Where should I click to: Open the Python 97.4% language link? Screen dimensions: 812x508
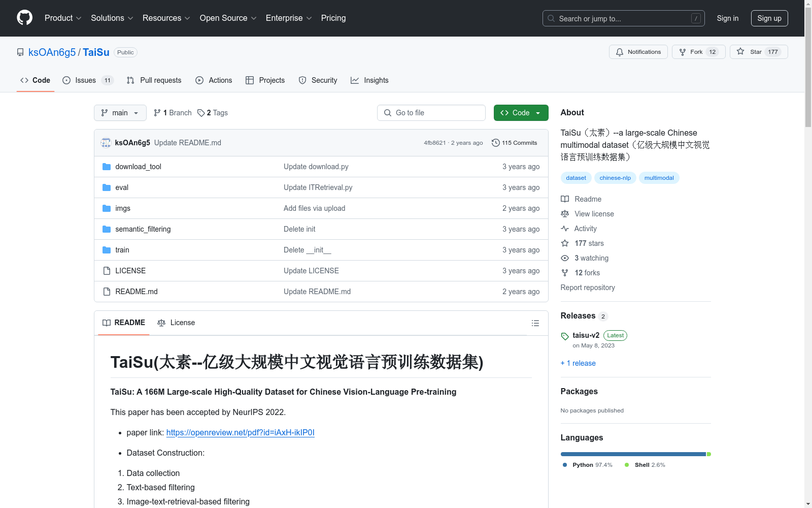tap(588, 465)
